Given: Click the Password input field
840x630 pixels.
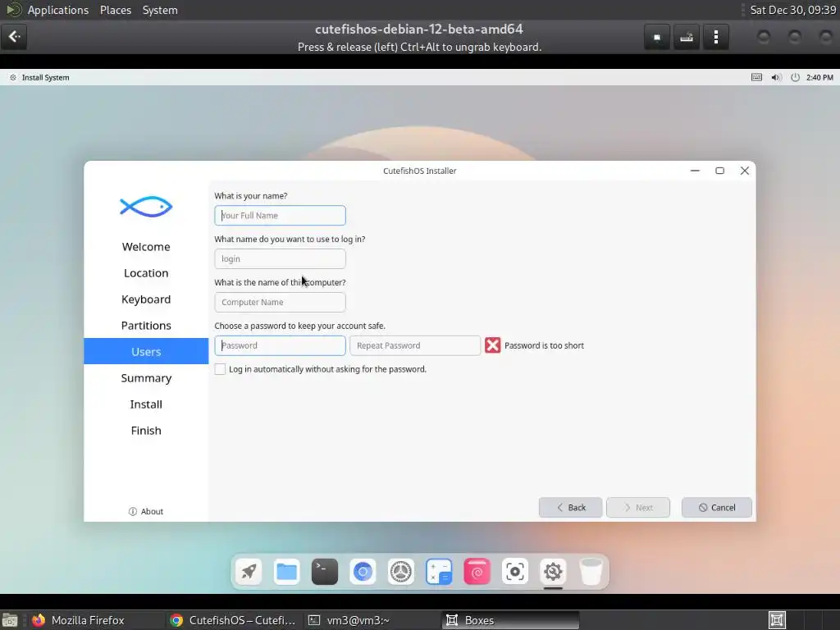Looking at the screenshot, I should 281,345.
